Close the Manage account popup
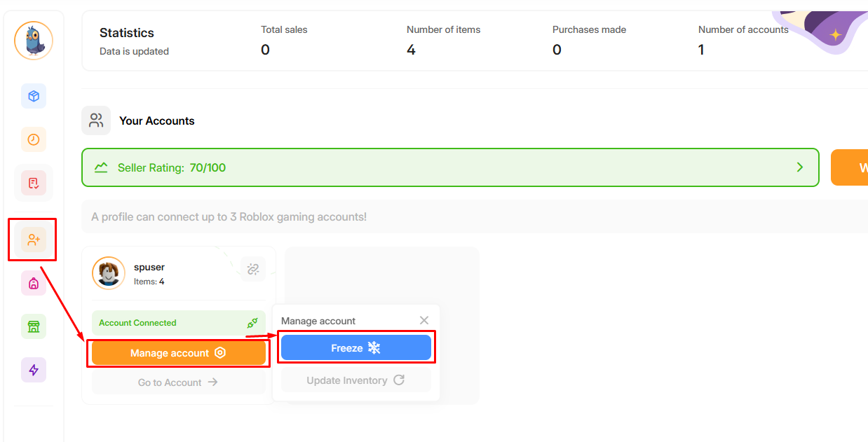The width and height of the screenshot is (868, 442). [424, 320]
